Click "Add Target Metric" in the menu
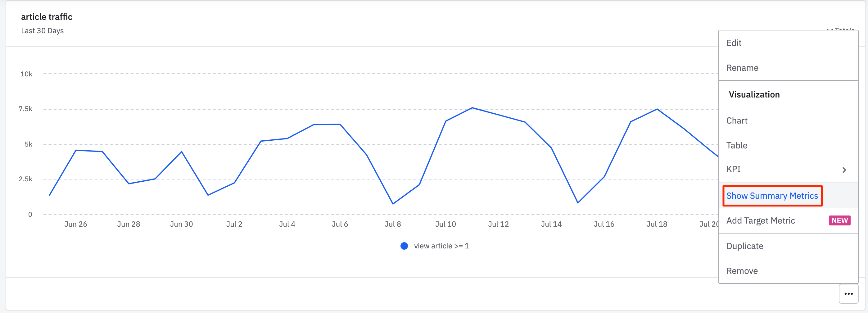868x313 pixels. click(x=761, y=220)
